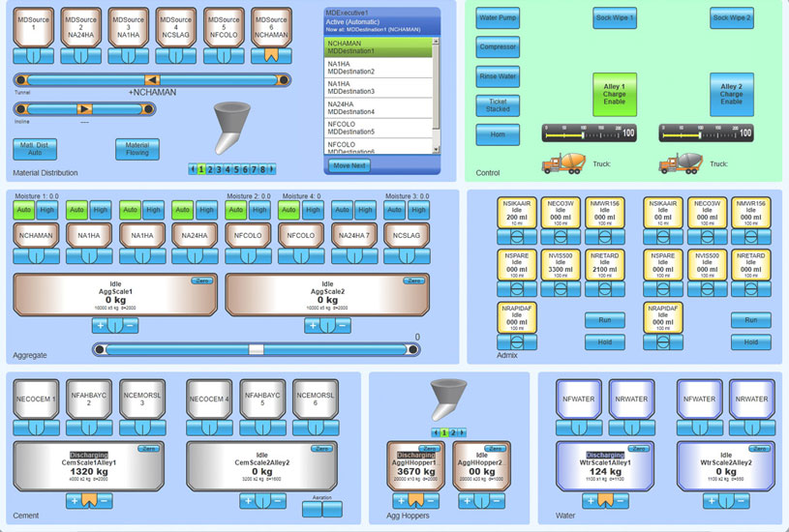Click Tunnel conveyor direction arrow

152,79
